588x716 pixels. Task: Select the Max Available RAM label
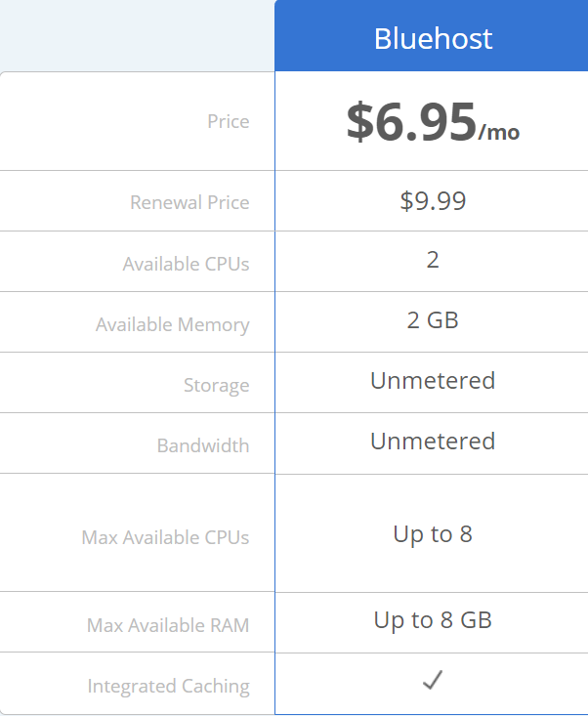tap(168, 625)
